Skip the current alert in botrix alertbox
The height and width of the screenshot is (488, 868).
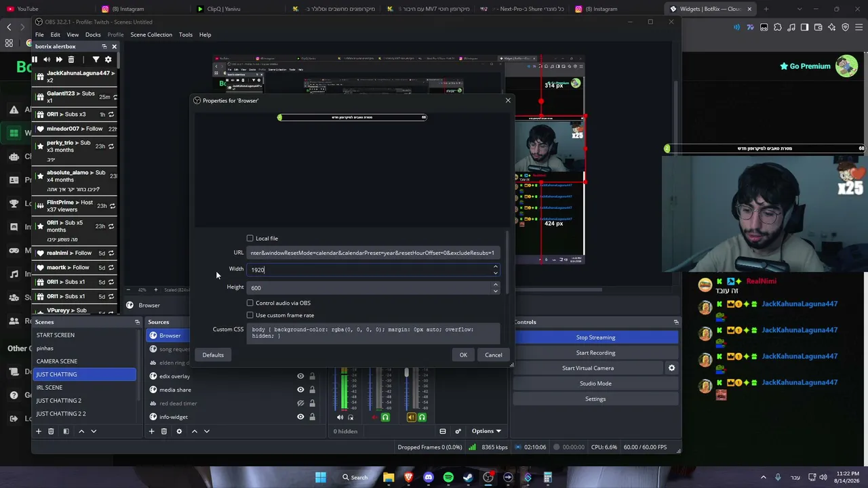[x=59, y=60]
